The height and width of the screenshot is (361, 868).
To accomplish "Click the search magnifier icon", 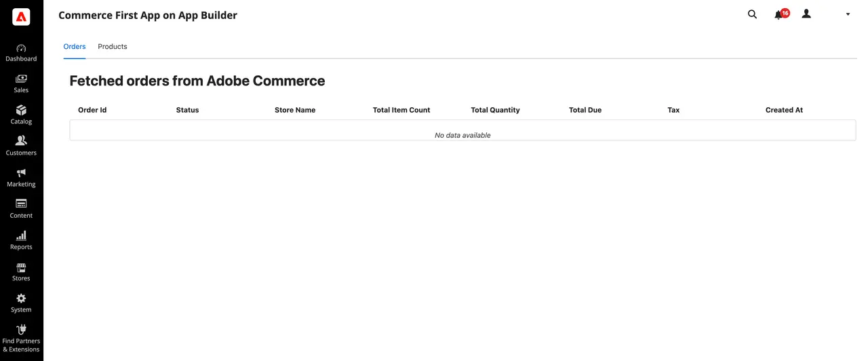I will (x=752, y=14).
